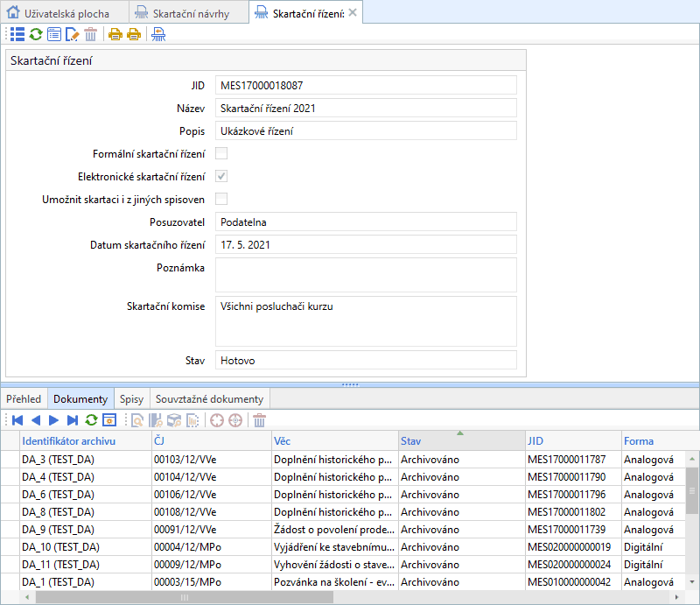Toggle the Formální skartační řízení checkbox

tap(221, 153)
